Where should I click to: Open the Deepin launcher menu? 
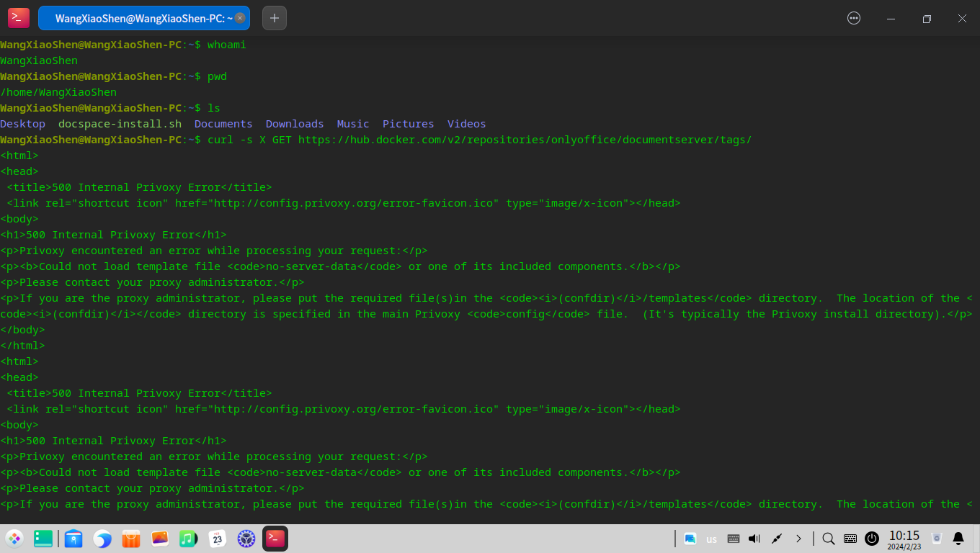tap(14, 539)
